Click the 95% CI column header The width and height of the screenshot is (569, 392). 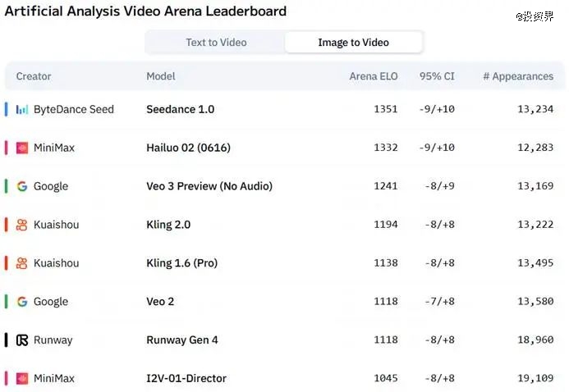(x=437, y=76)
